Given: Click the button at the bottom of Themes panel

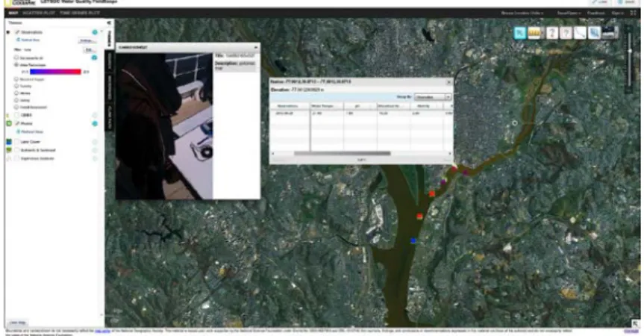Looking at the screenshot, I should pyautogui.click(x=18, y=323).
